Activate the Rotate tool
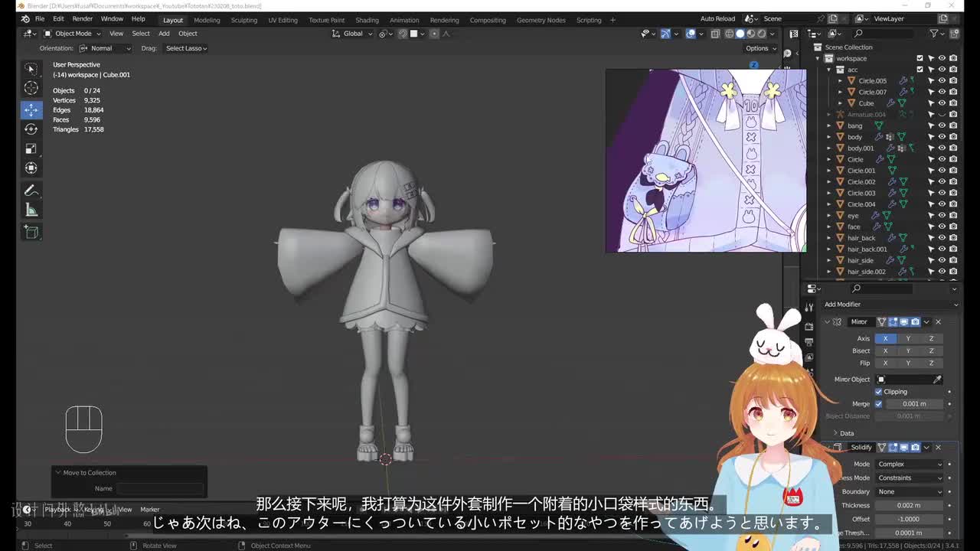Image resolution: width=980 pixels, height=551 pixels. [31, 129]
